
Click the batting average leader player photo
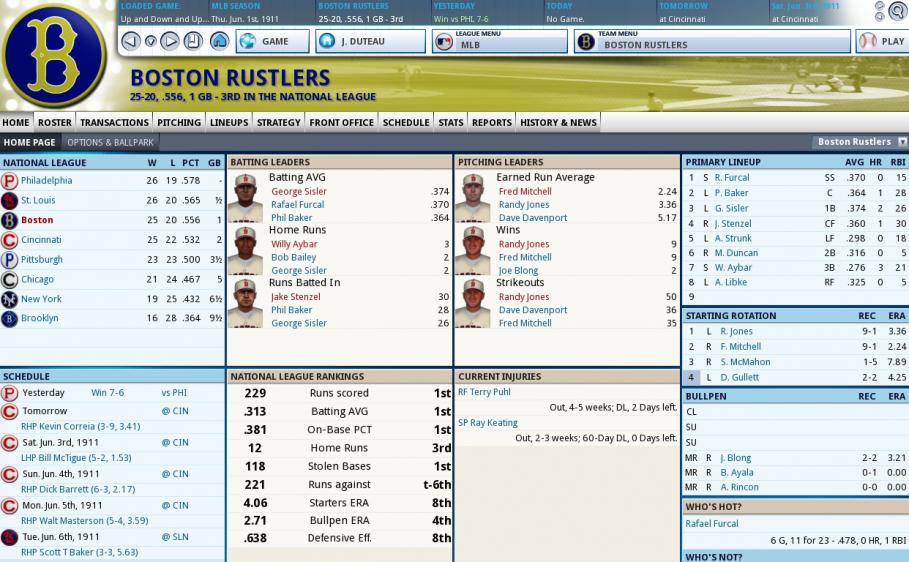point(245,197)
